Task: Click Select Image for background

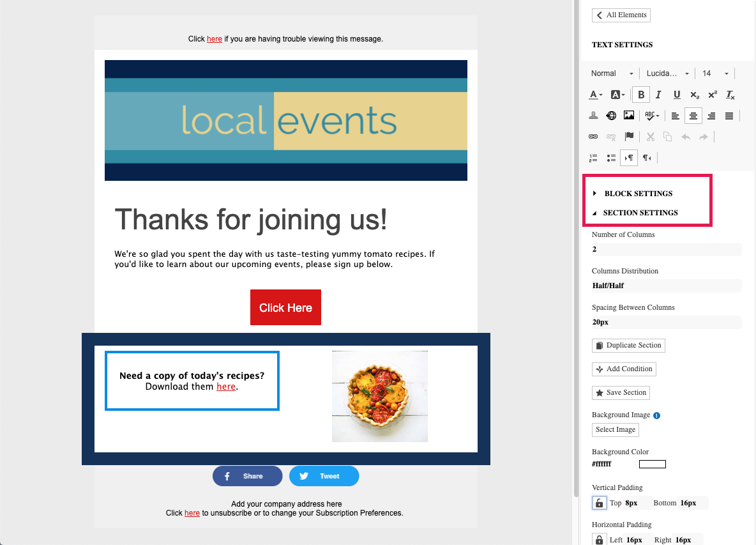Action: coord(616,430)
